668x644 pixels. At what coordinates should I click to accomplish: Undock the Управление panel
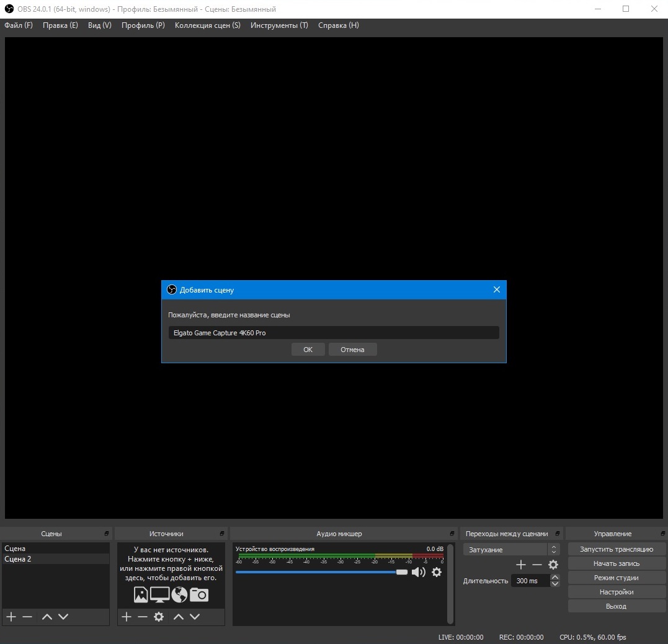663,533
